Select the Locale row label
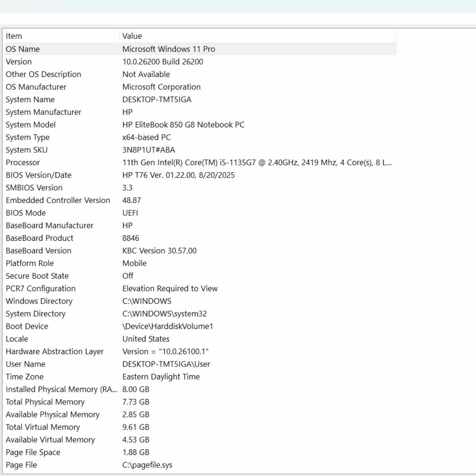This screenshot has height=476, width=476. click(17, 339)
